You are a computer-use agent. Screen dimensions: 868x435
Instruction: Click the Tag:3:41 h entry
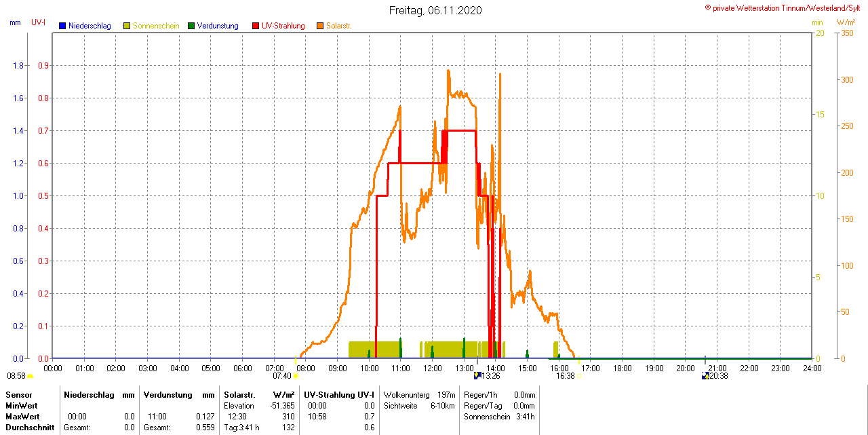click(242, 428)
